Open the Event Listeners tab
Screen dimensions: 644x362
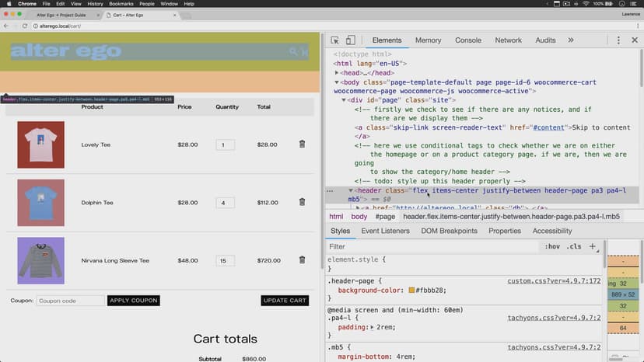click(385, 231)
